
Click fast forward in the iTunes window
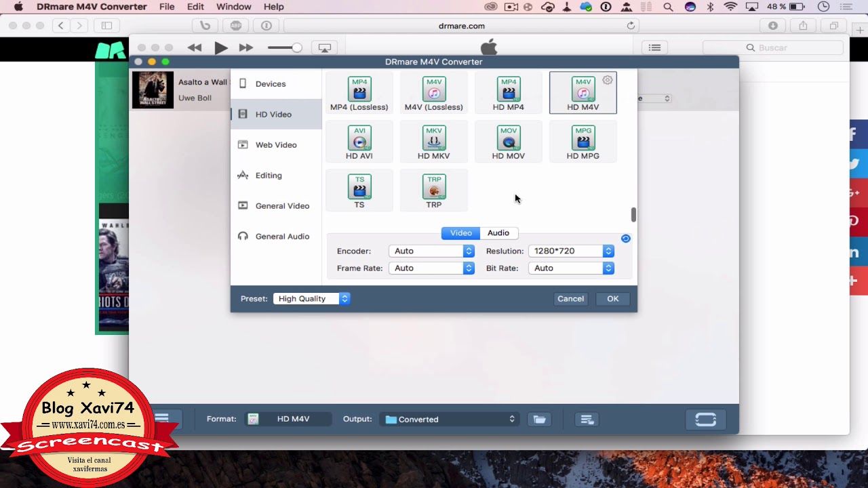click(245, 48)
